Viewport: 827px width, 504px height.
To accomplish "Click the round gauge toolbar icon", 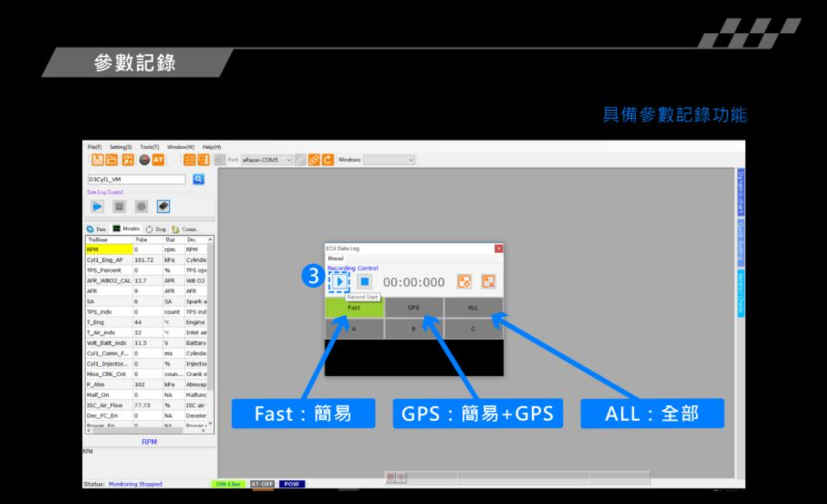I will 144,159.
